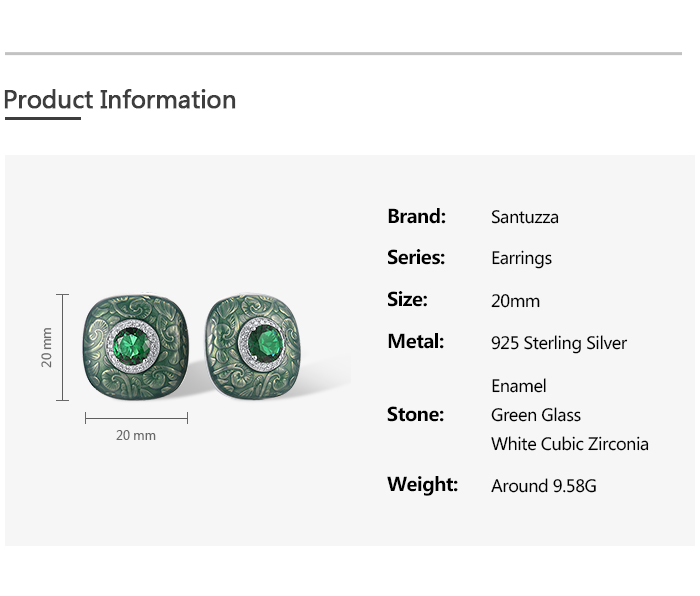Select the left green enamel earring image
The image size is (700, 596).
click(135, 345)
